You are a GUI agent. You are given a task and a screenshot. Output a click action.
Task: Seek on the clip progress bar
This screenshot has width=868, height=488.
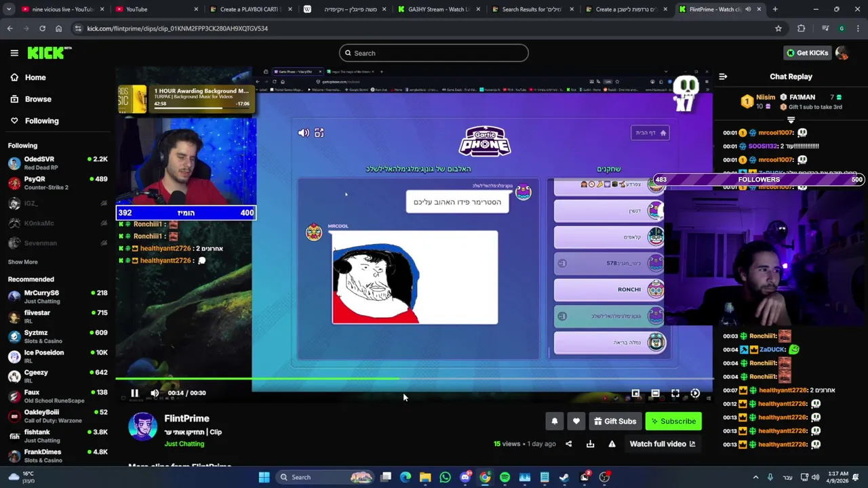point(414,379)
